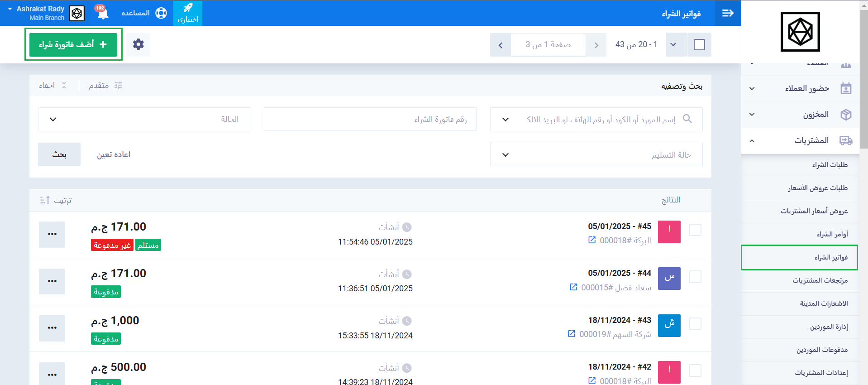Click the purchase invoice number input field

370,119
